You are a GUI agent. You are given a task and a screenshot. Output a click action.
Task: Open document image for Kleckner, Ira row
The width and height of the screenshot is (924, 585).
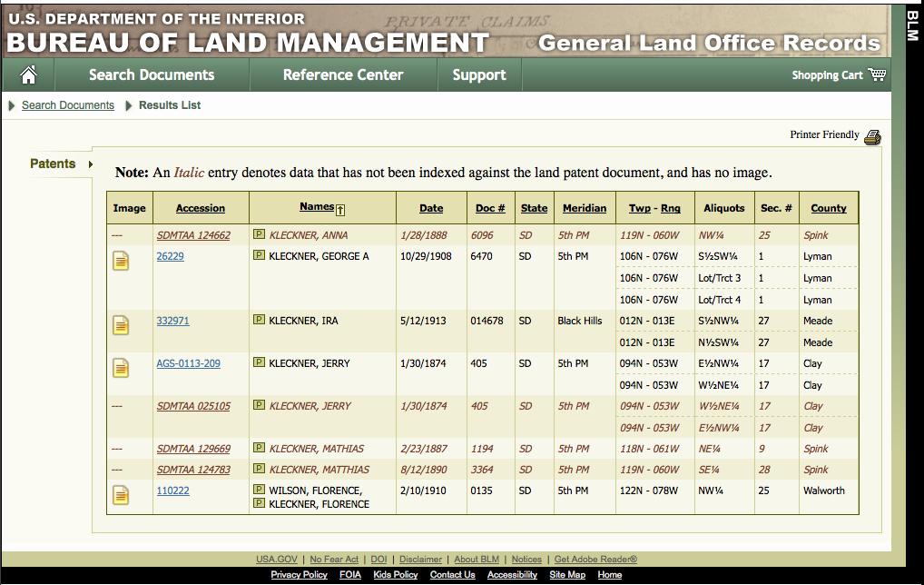coord(121,325)
